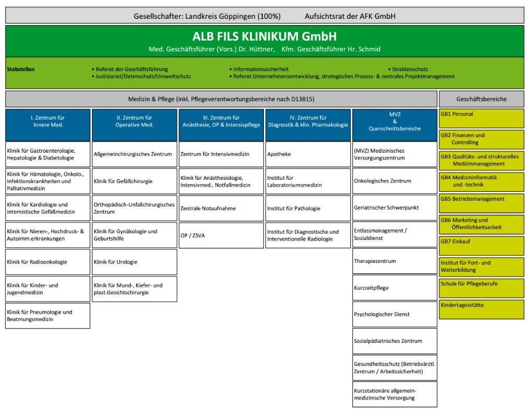Click 'GB2 Finanzen und Controlling'
The image size is (532, 414).
click(481, 140)
